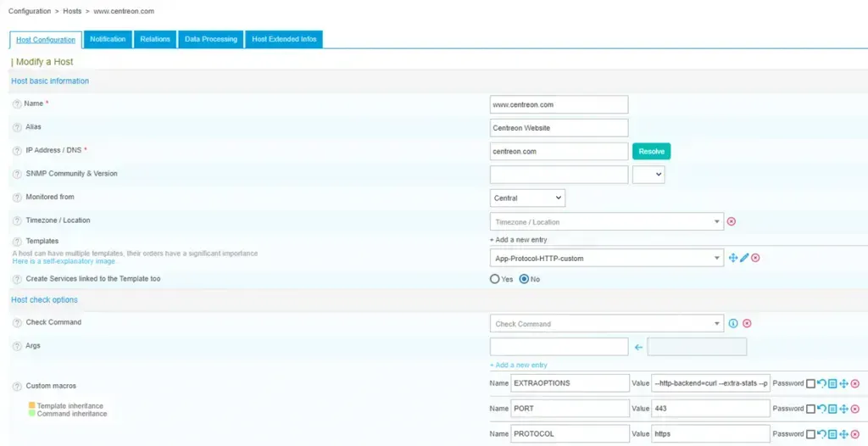Switch to the Host Extended Infos tab
868x446 pixels.
284,39
